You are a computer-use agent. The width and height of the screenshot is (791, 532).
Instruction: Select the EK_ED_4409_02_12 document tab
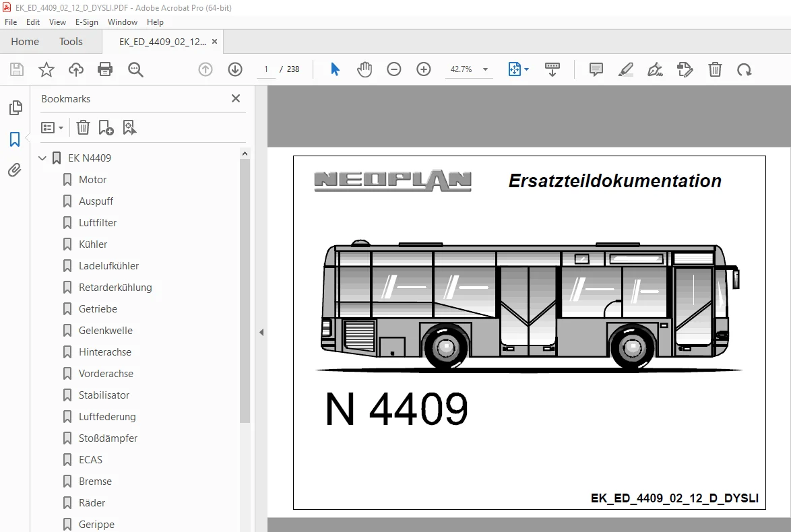[162, 42]
